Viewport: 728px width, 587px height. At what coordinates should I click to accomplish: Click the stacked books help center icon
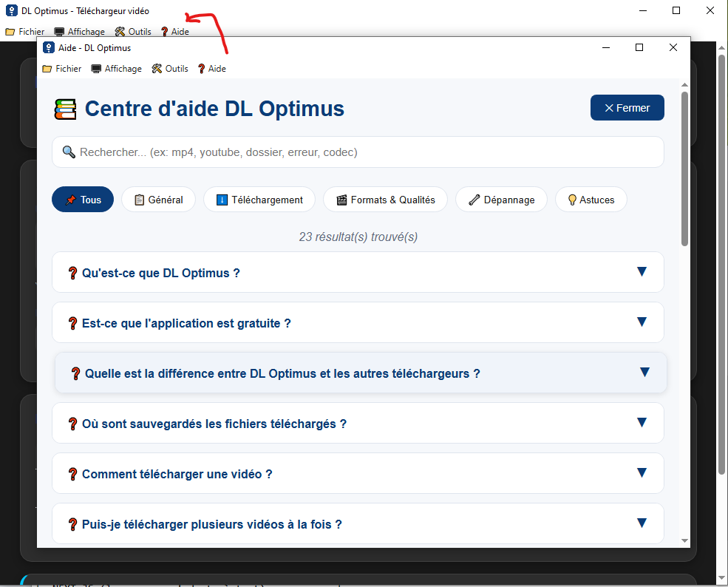[65, 109]
